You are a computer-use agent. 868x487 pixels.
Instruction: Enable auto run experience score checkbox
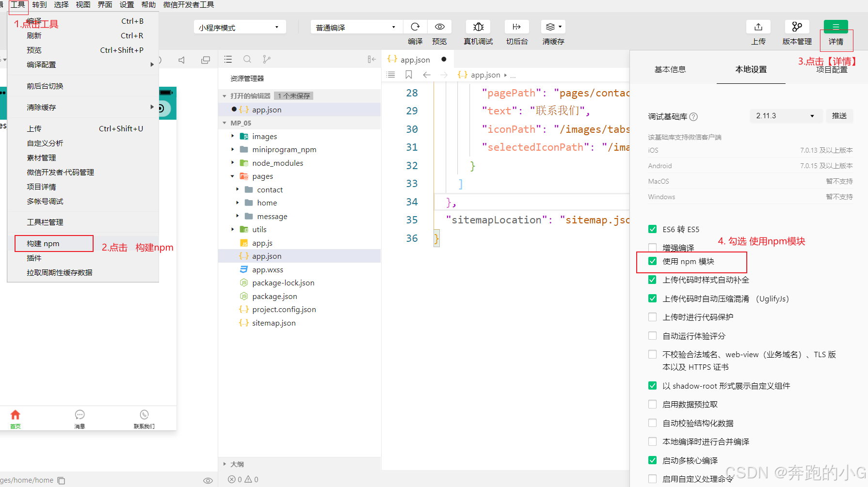pyautogui.click(x=652, y=336)
